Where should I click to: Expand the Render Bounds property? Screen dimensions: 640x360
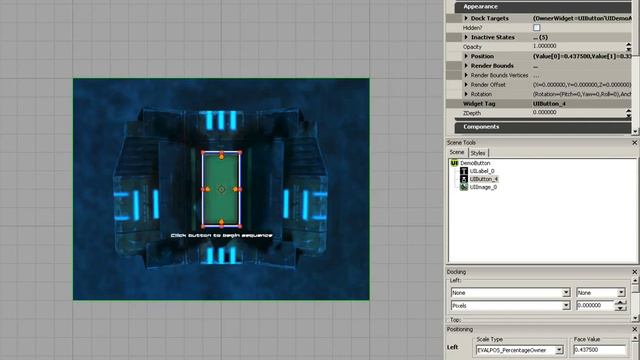(x=466, y=66)
